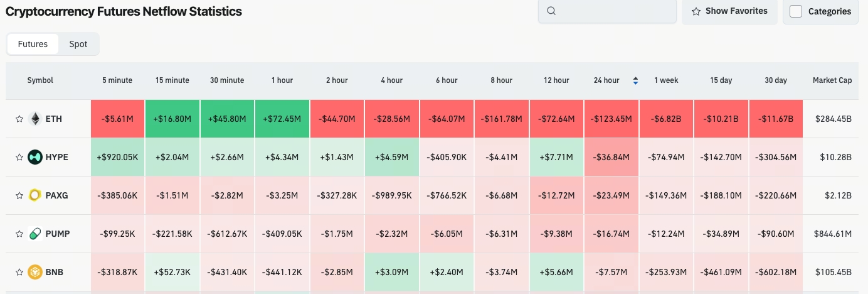The height and width of the screenshot is (294, 868).
Task: Click the BNB coin logo icon
Action: (x=35, y=272)
